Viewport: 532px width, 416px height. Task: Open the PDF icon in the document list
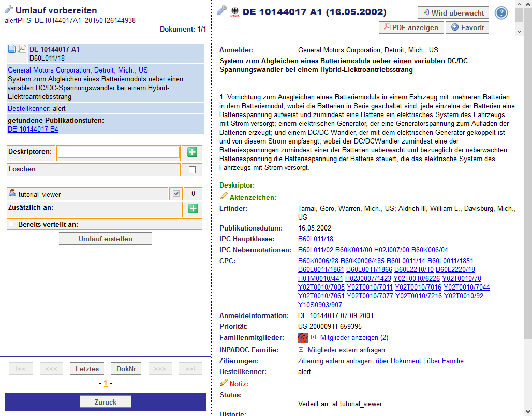pos(22,49)
